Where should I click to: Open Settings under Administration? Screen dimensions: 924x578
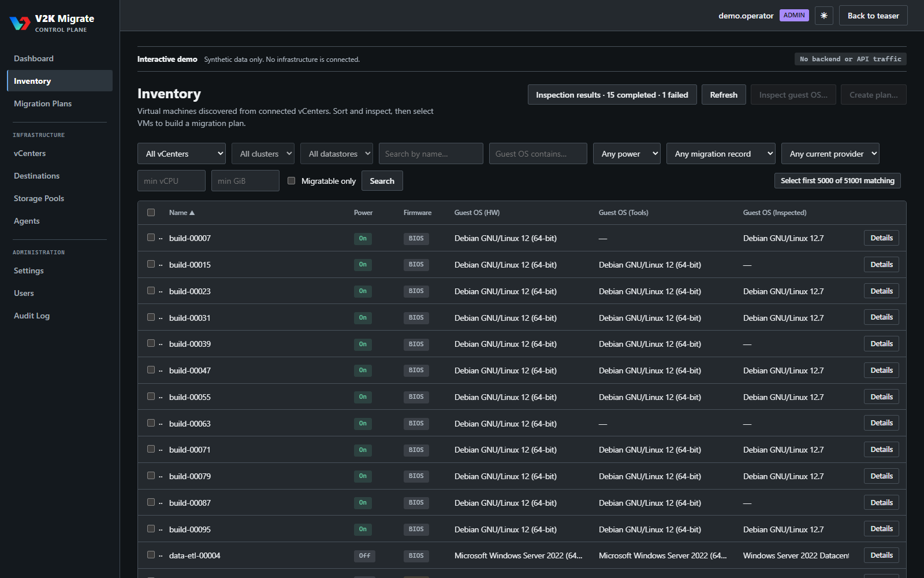[x=59, y=271]
